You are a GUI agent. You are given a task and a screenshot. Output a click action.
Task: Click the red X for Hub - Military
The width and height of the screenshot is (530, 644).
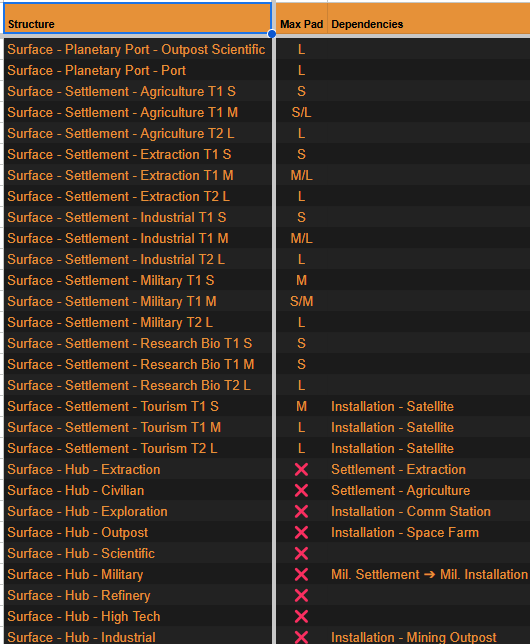click(301, 574)
